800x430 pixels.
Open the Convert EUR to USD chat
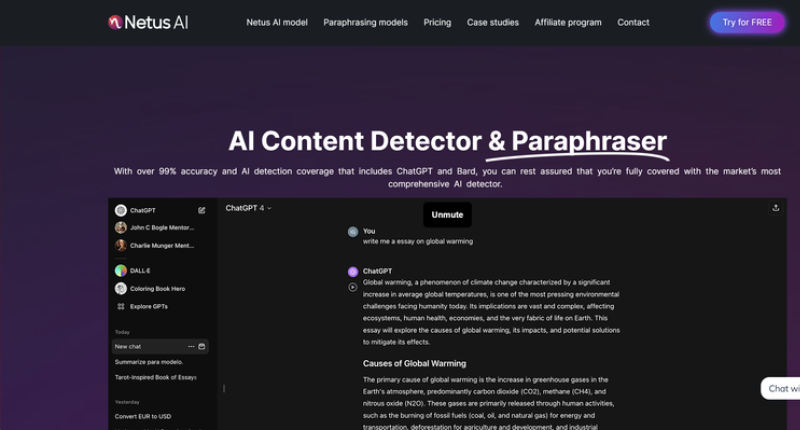click(x=143, y=416)
